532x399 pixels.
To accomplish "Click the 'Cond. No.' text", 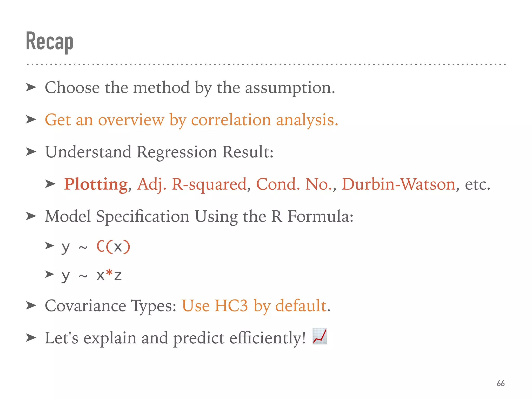I will point(294,184).
